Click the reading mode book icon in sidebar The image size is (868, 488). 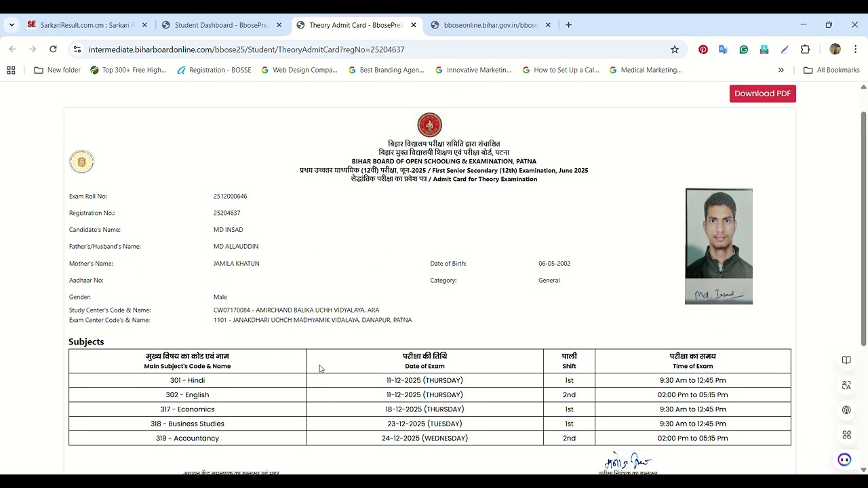tap(846, 360)
